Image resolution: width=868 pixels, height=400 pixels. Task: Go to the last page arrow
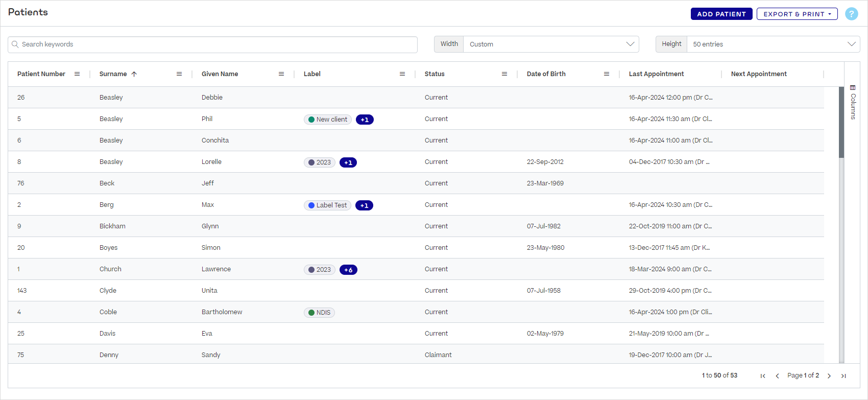pyautogui.click(x=843, y=376)
